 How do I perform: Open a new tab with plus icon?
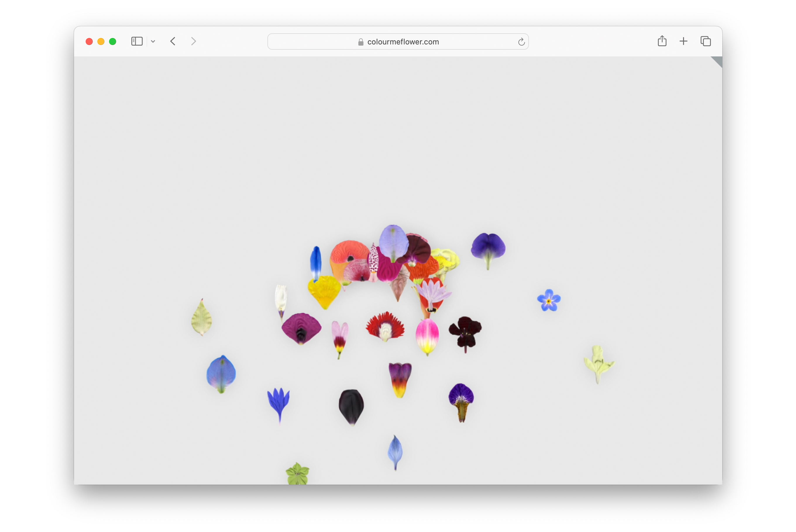point(683,42)
